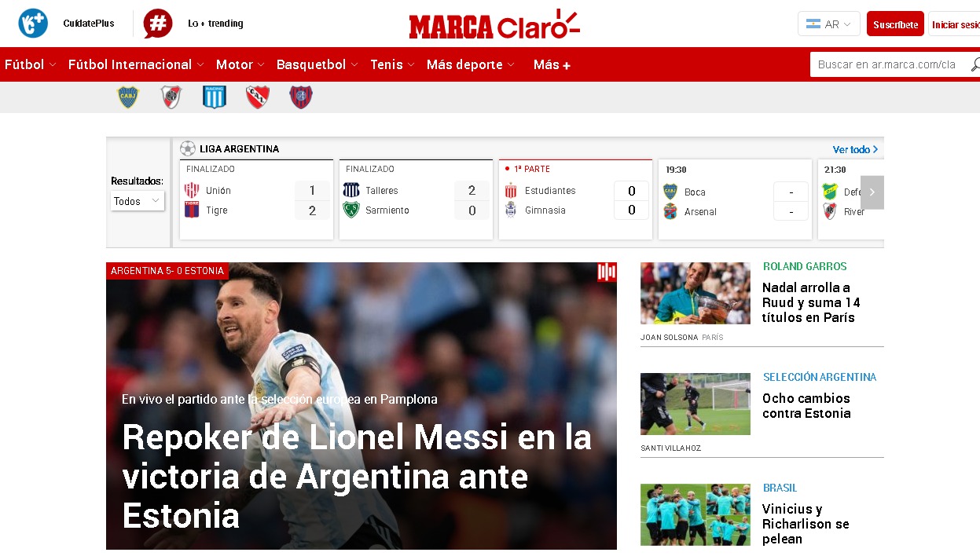Click the MARCA Claro logo
This screenshot has height=556, width=980.
coord(494,24)
